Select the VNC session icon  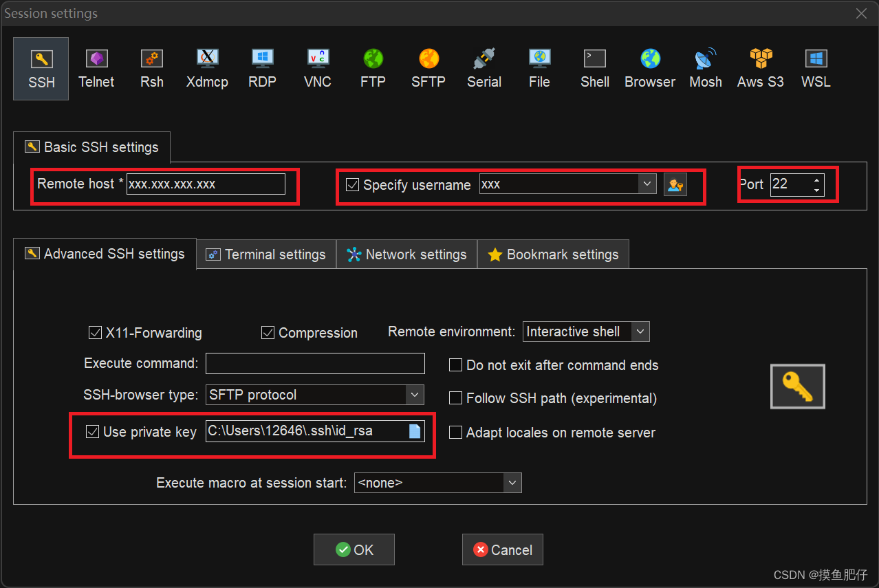click(317, 69)
